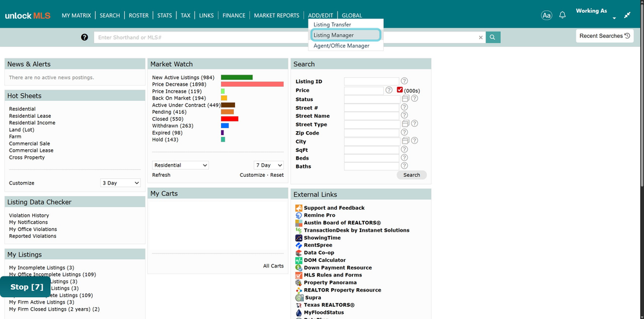Click the collapse arrows icon in the top right
The width and height of the screenshot is (644, 319).
click(627, 15)
